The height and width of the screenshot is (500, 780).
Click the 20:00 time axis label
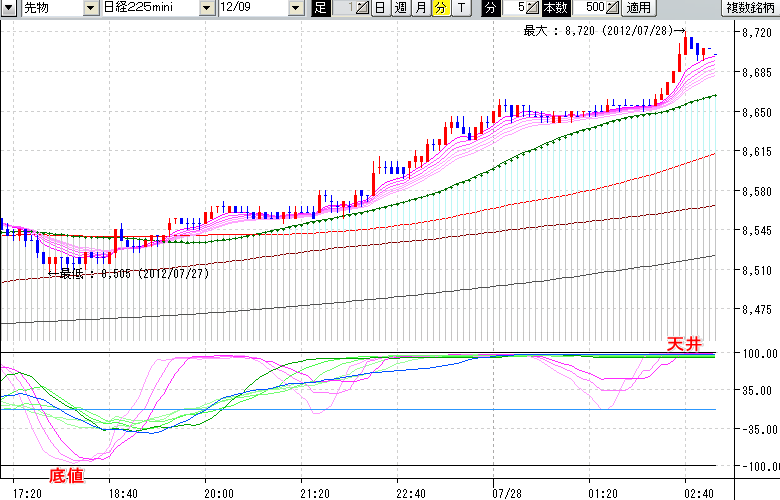click(x=219, y=494)
